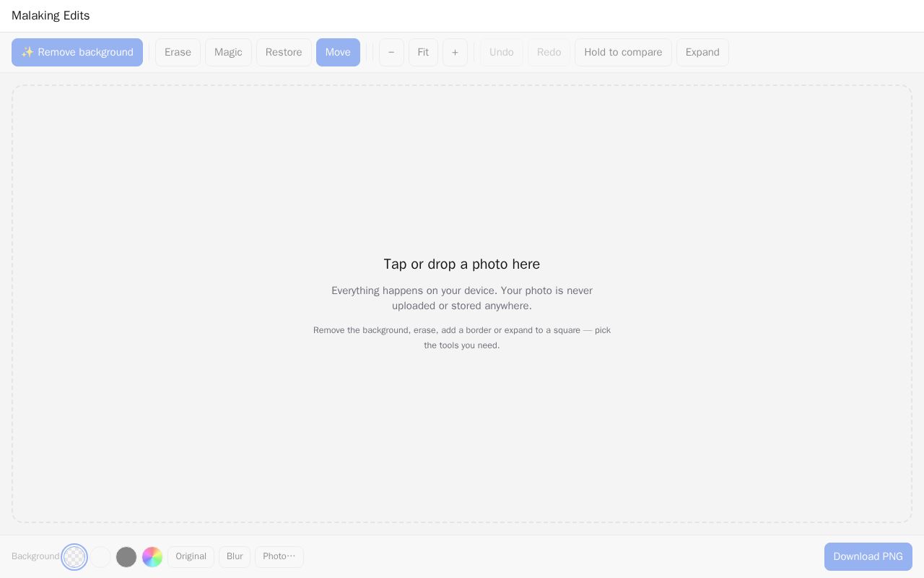Fit the photo to view
Image resolution: width=924 pixels, height=578 pixels.
tap(423, 52)
